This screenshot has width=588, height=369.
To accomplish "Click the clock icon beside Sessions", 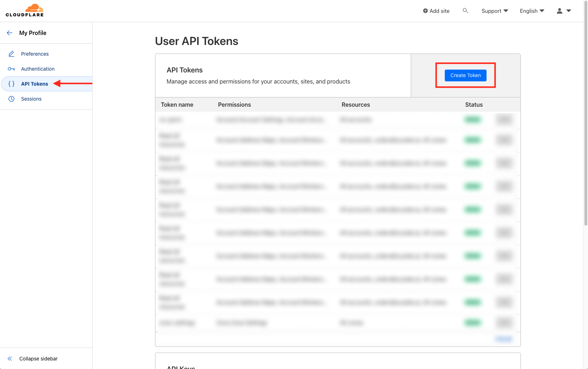I will (x=11, y=99).
